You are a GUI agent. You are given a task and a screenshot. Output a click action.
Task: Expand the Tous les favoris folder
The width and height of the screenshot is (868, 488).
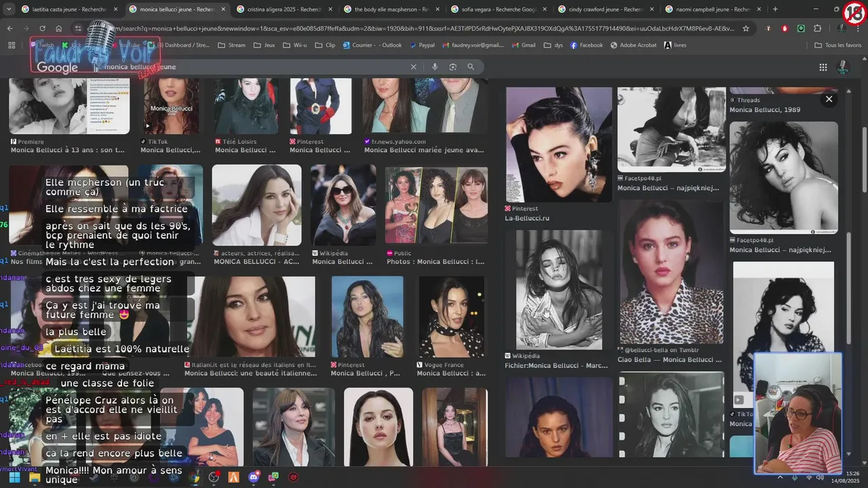tap(837, 45)
